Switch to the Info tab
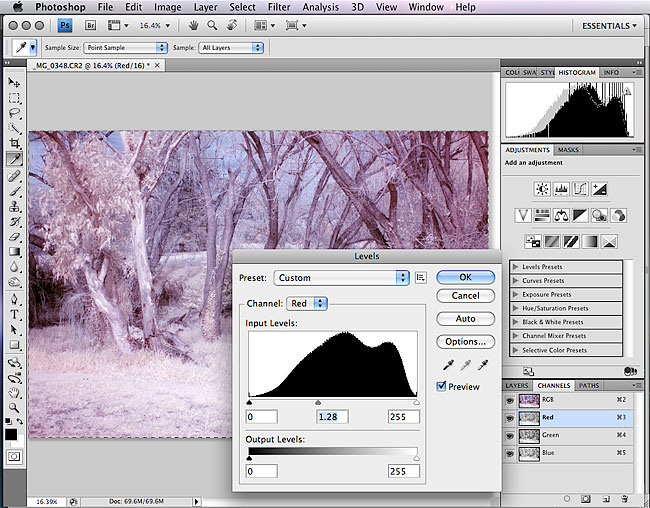The height and width of the screenshot is (508, 650). [611, 73]
